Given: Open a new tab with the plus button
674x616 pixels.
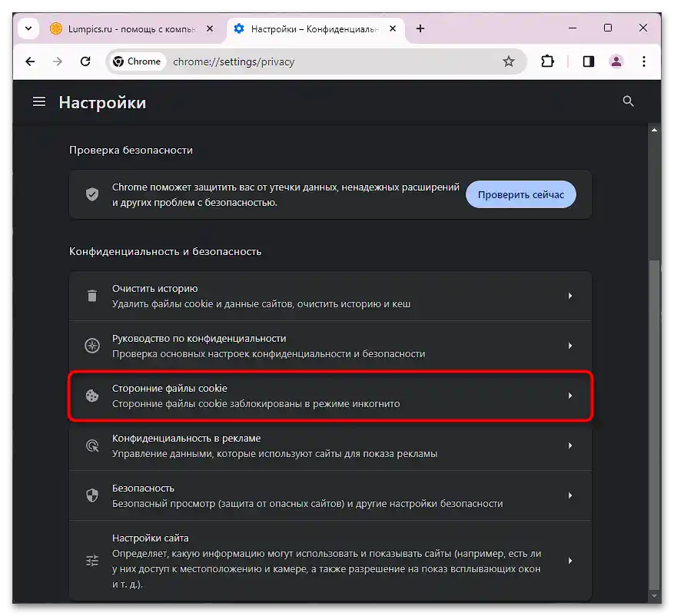Looking at the screenshot, I should coord(420,28).
